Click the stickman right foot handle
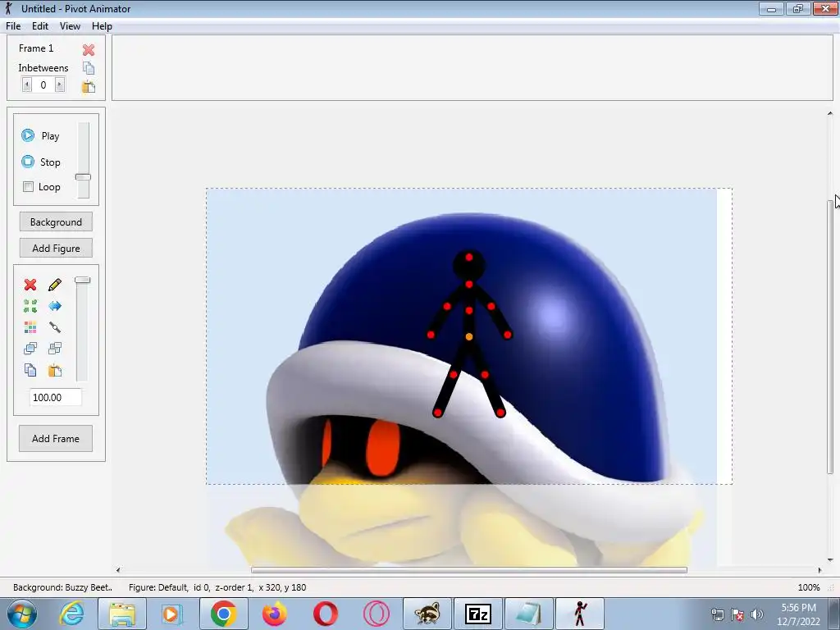The height and width of the screenshot is (630, 840). [500, 413]
